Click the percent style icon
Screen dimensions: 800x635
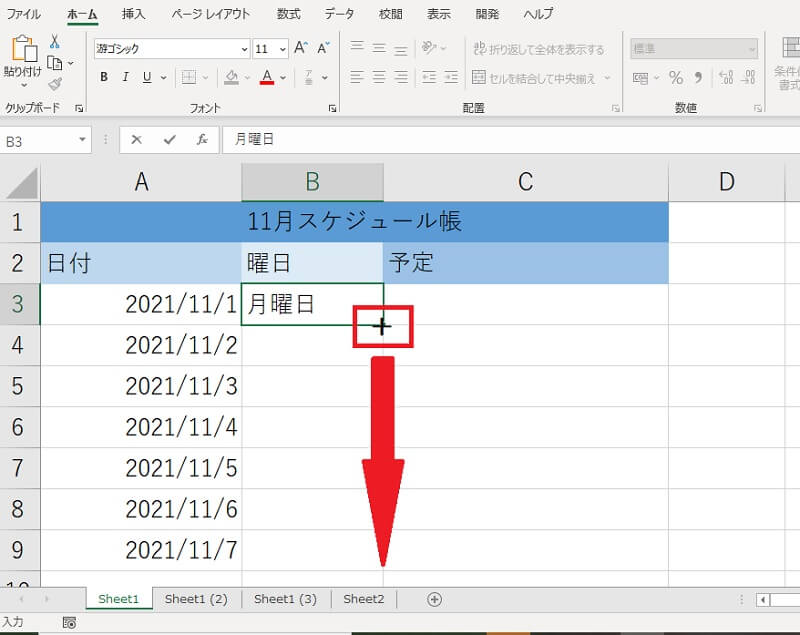(x=676, y=78)
